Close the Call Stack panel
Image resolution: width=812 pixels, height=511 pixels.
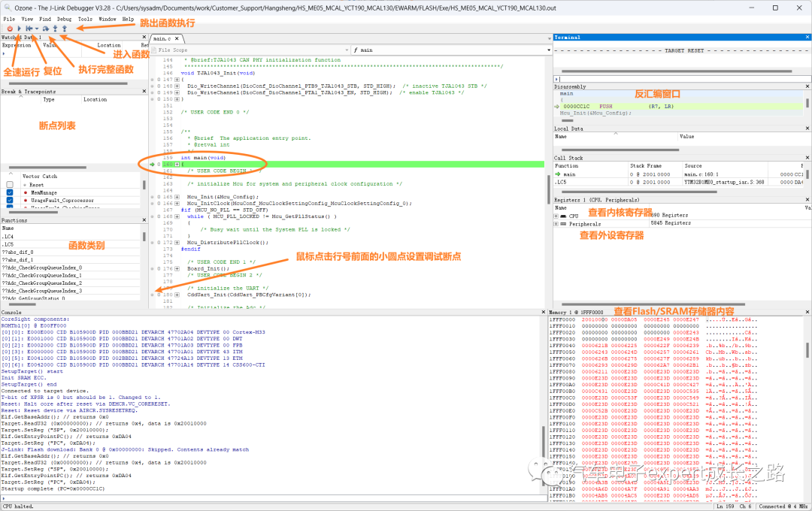click(807, 158)
